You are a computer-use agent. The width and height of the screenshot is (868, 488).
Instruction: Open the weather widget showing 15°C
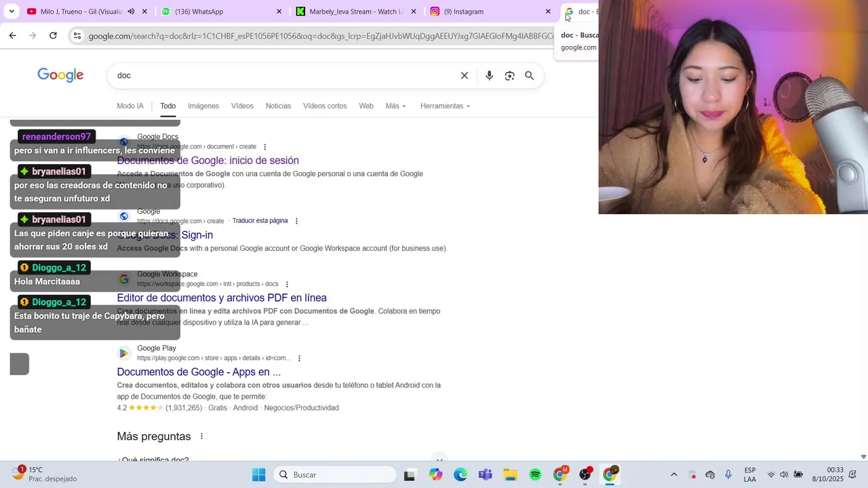pos(44,474)
